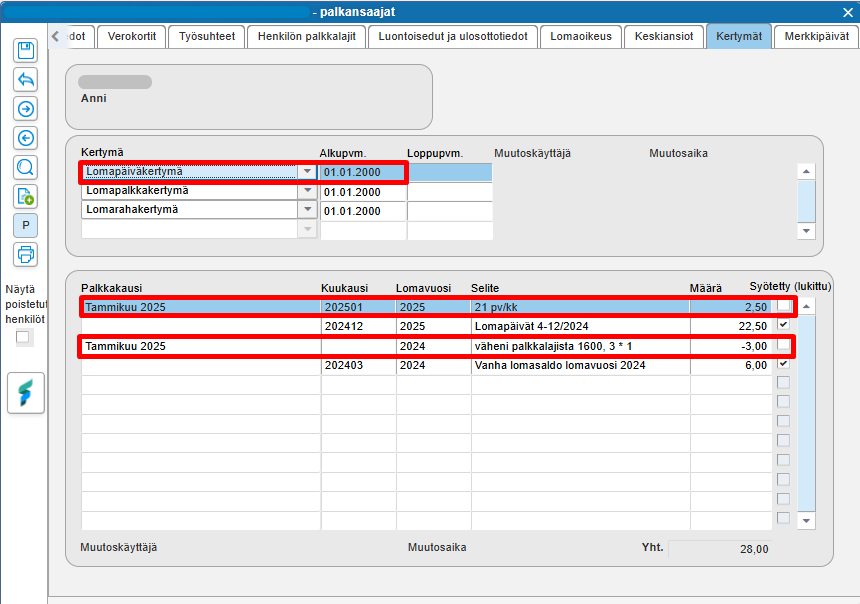The image size is (860, 604).
Task: Toggle locked checkbox for väheni palkkalajista row
Action: click(x=783, y=345)
